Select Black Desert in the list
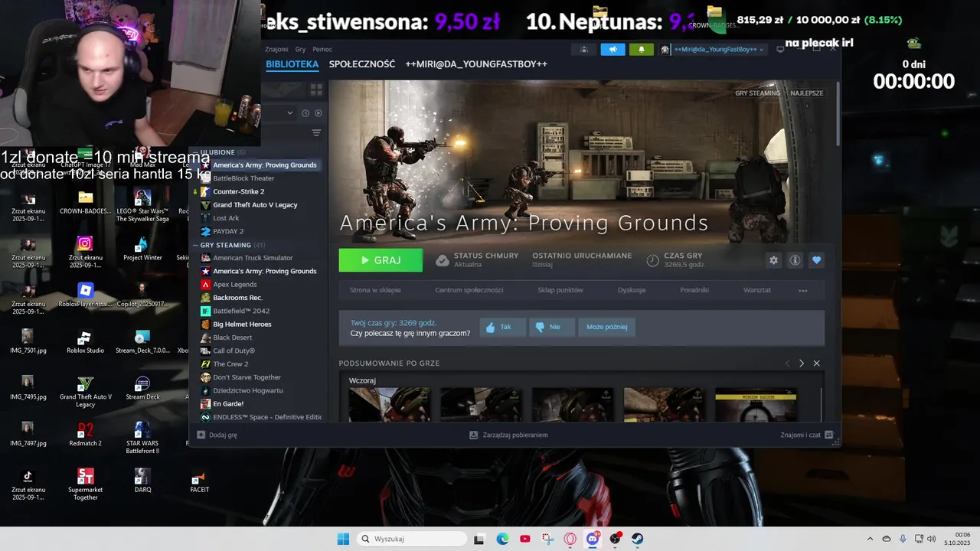The image size is (980, 551). point(232,337)
